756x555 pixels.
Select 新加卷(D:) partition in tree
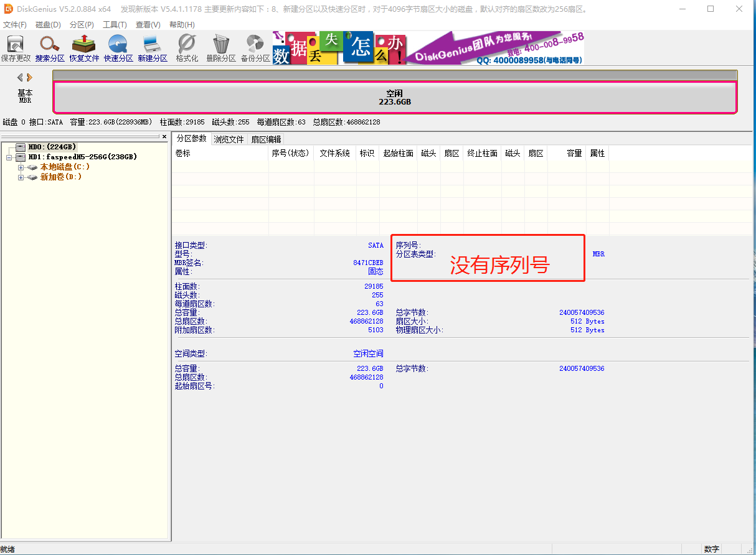[61, 177]
